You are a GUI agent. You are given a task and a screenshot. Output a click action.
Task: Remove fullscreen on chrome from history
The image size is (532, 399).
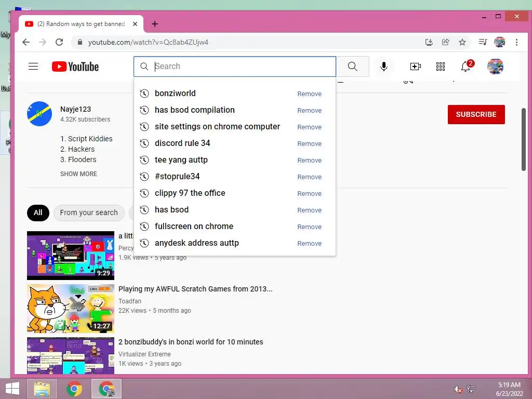[310, 227]
